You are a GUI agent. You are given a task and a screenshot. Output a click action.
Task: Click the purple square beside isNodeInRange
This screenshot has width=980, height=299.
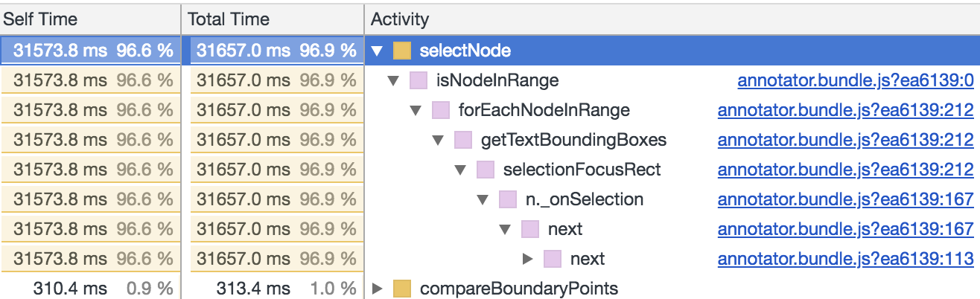(419, 80)
